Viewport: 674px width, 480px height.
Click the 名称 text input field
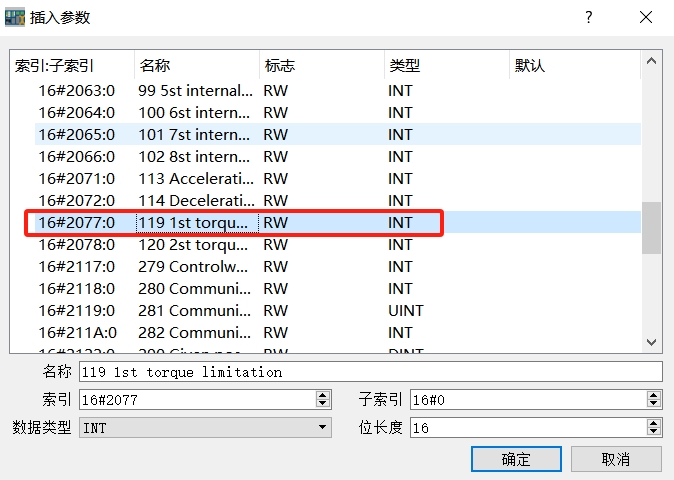click(x=370, y=372)
